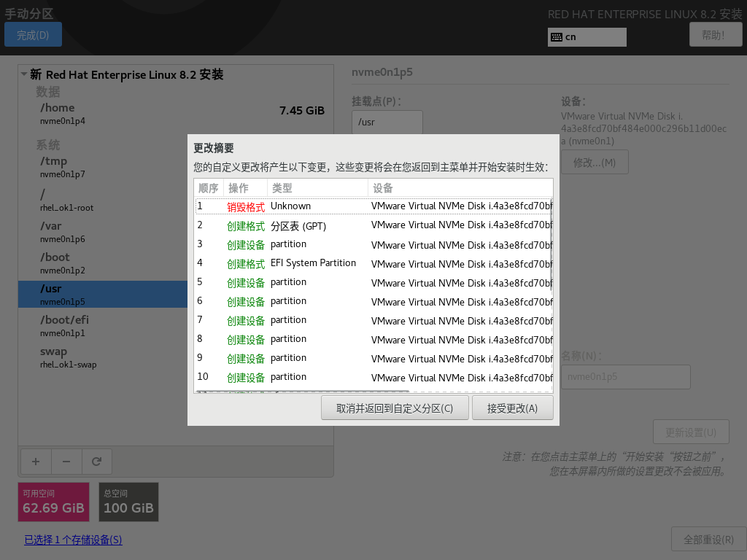This screenshot has width=747, height=560.
Task: Select the swap rhel_ok1-swap entry
Action: point(103,357)
